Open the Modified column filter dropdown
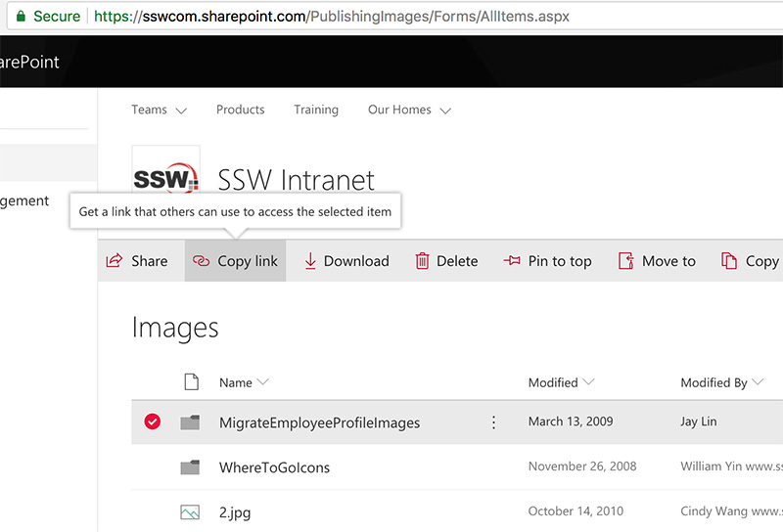 [x=587, y=382]
